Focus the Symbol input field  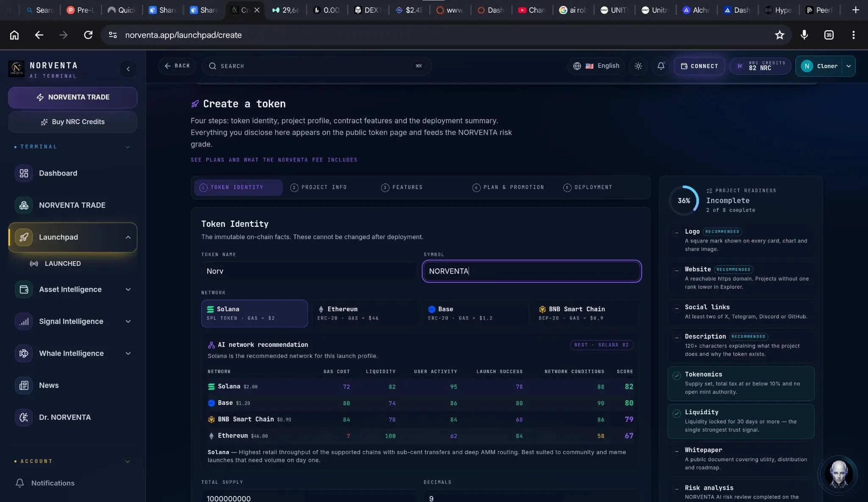coord(531,271)
